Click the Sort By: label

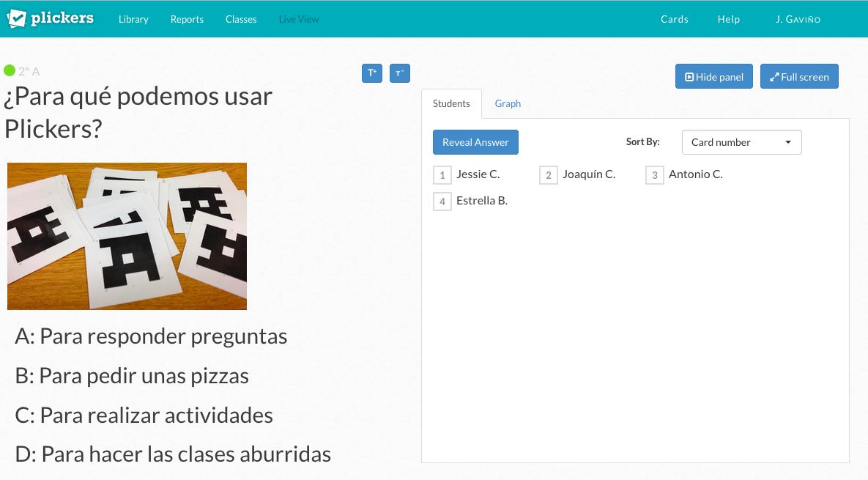pos(642,141)
